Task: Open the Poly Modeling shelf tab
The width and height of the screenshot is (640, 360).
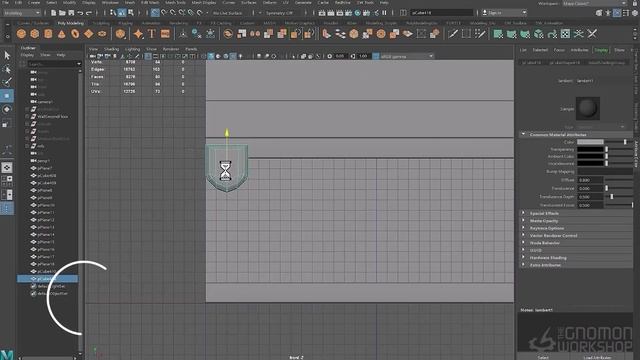Action: tap(71, 23)
